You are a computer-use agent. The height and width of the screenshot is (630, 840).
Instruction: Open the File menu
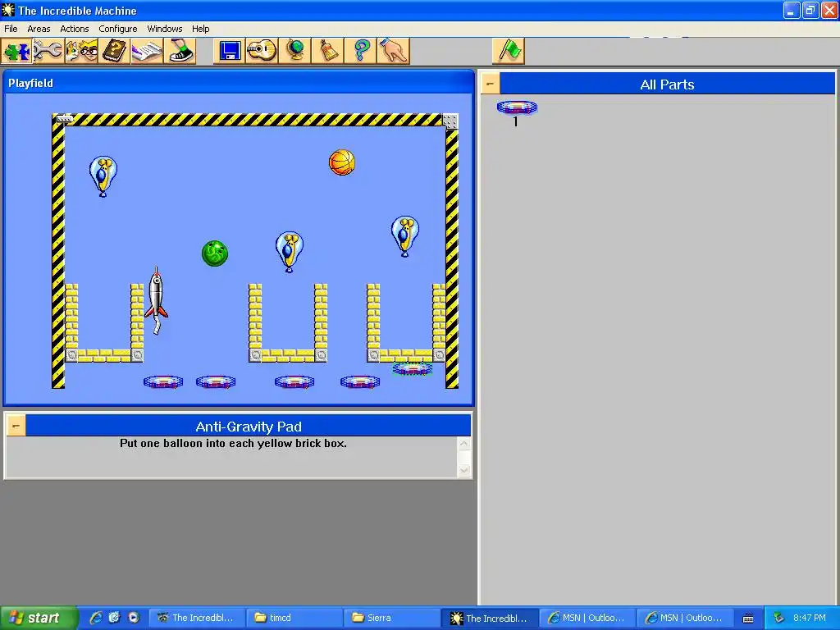coord(11,29)
